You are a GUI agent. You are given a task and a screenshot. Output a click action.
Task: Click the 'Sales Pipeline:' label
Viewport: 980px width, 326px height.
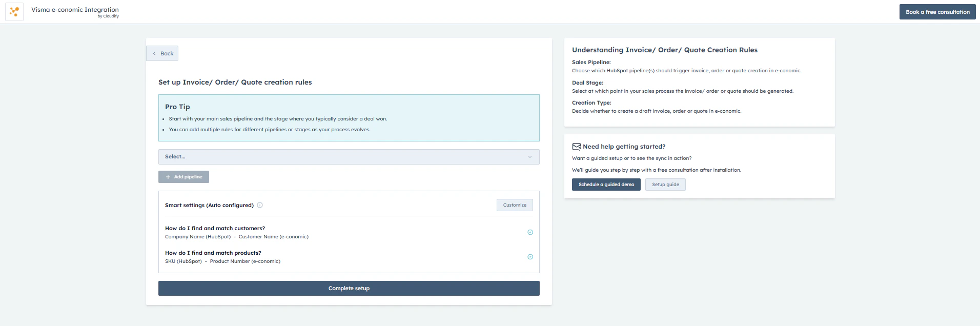(x=591, y=62)
